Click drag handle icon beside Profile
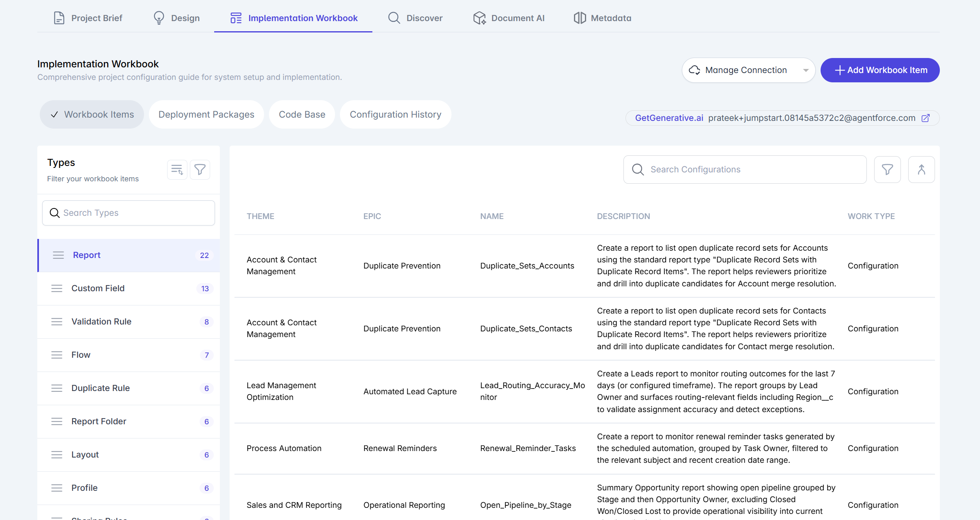 57,488
